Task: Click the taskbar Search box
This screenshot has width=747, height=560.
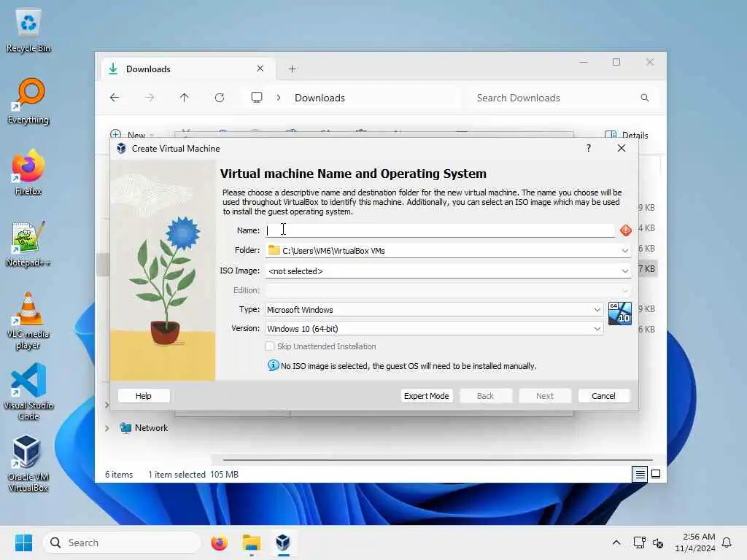Action: click(x=122, y=542)
